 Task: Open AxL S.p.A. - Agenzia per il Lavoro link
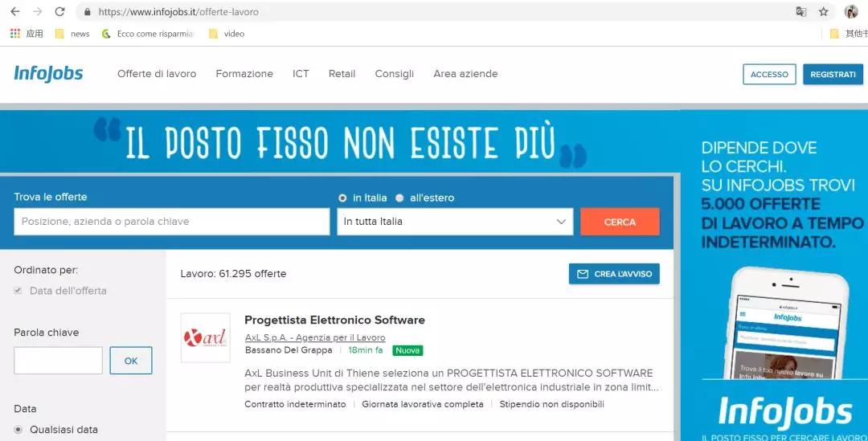[x=315, y=337]
